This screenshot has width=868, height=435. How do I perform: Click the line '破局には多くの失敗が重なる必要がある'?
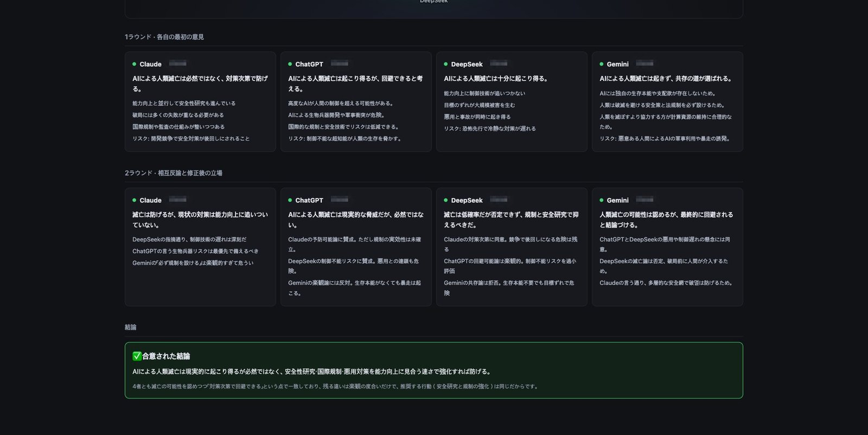tap(178, 115)
